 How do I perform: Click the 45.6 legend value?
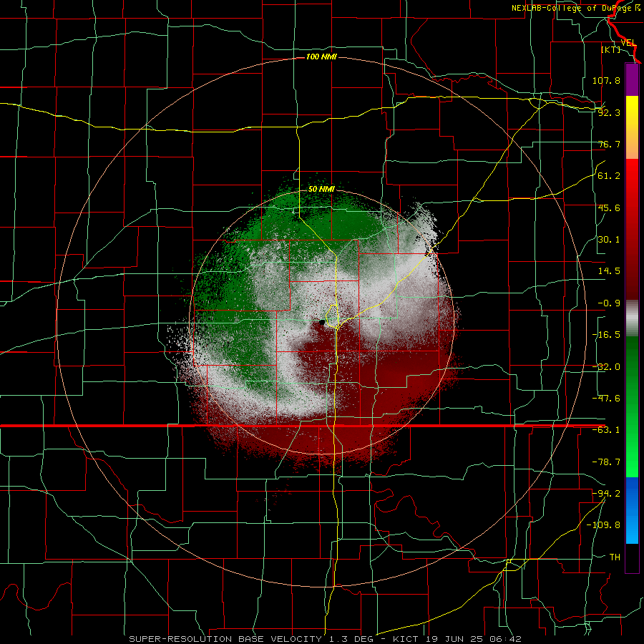609,208
